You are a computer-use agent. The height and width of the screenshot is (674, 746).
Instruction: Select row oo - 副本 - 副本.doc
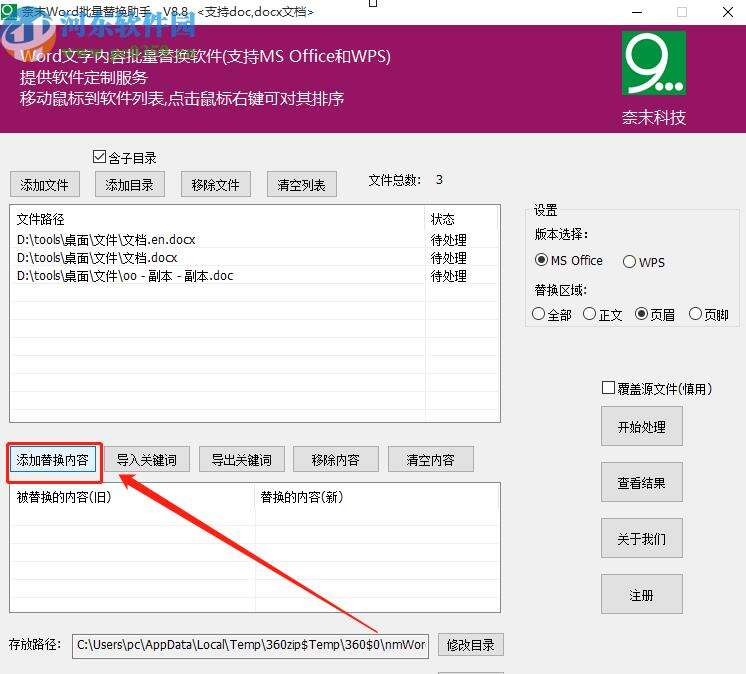[x=255, y=275]
